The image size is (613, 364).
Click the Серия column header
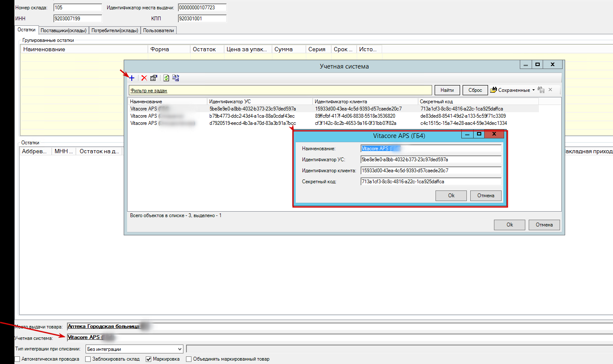click(319, 50)
